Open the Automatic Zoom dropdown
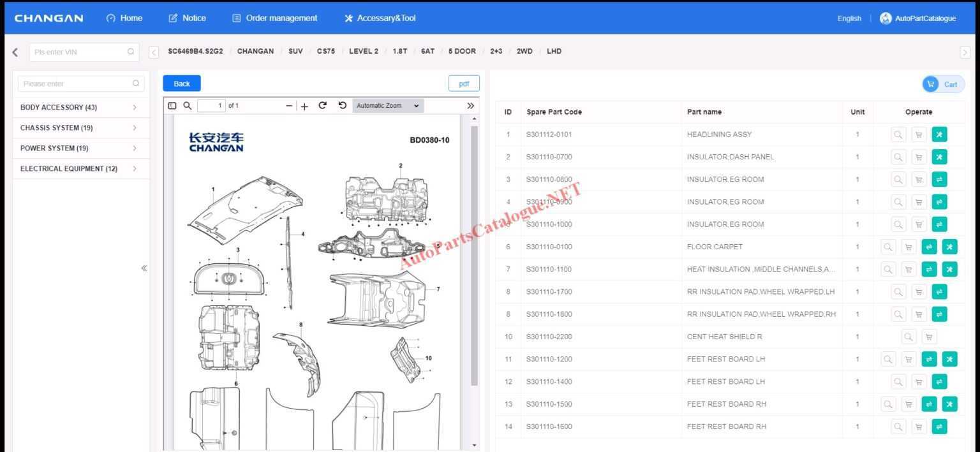 coord(387,105)
